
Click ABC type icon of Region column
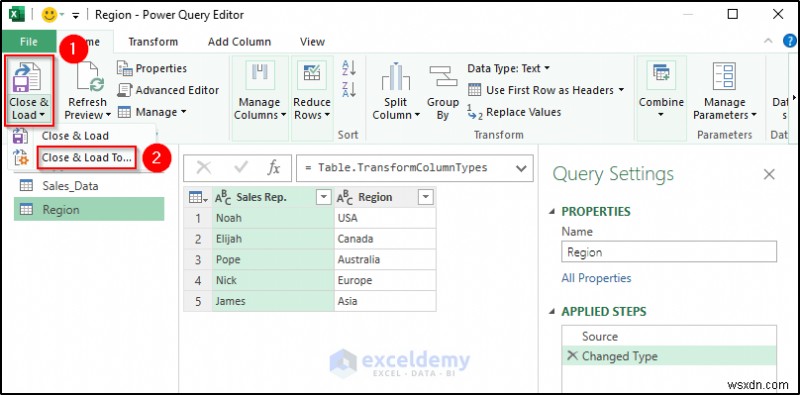(x=345, y=198)
